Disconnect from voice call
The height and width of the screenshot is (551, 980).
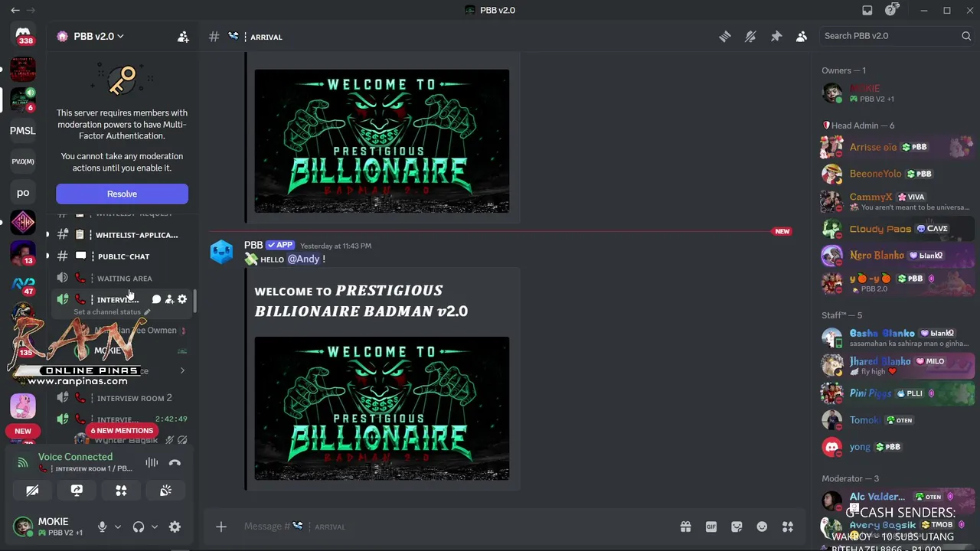(x=175, y=462)
